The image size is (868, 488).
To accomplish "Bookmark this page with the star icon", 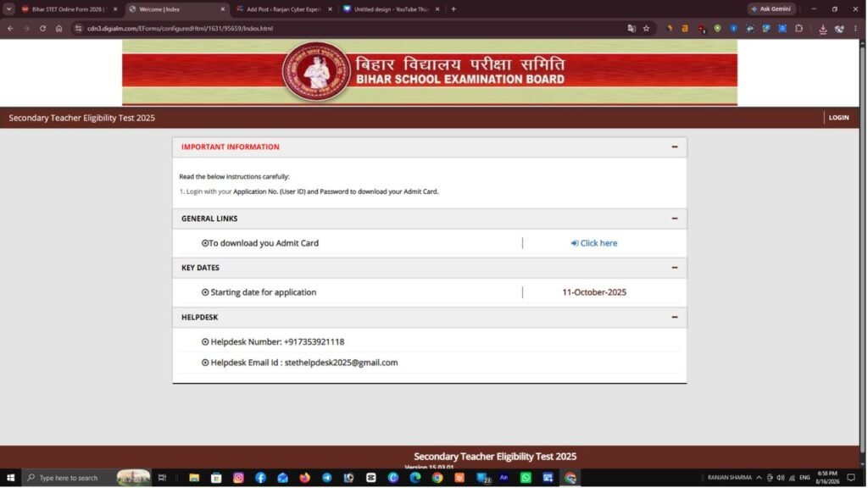I will click(x=646, y=28).
